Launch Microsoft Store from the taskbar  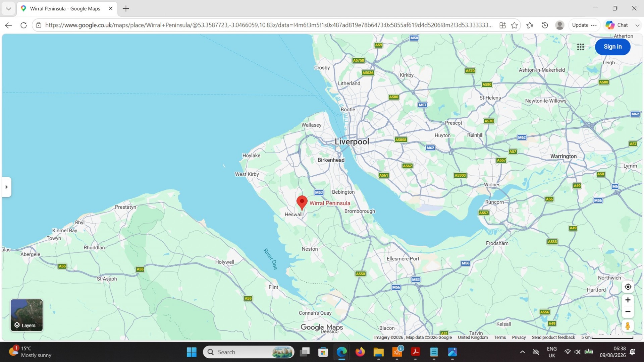(323, 352)
